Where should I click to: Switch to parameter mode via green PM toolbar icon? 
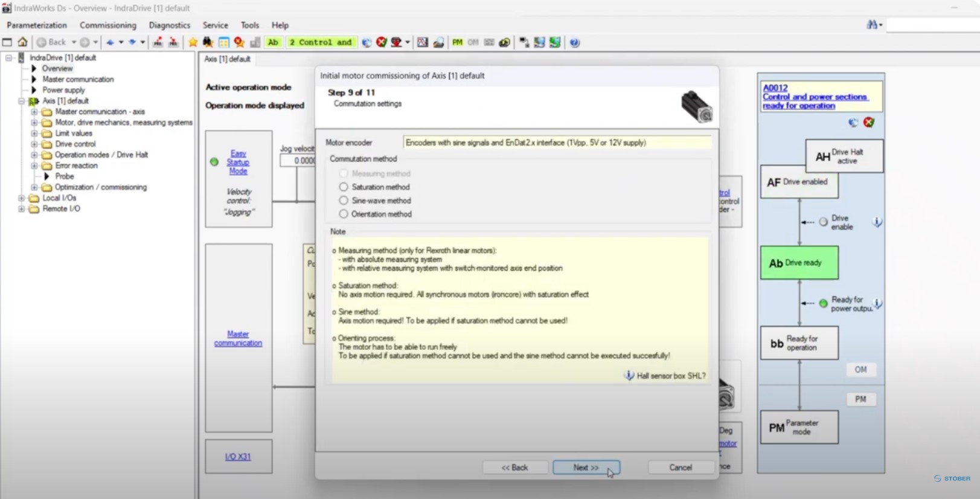click(457, 42)
